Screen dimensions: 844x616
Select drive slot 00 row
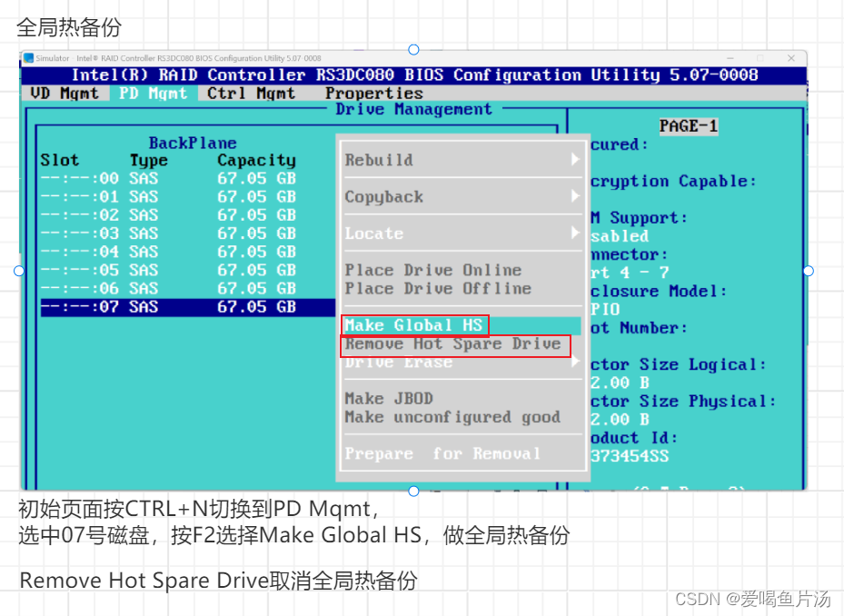[x=168, y=178]
